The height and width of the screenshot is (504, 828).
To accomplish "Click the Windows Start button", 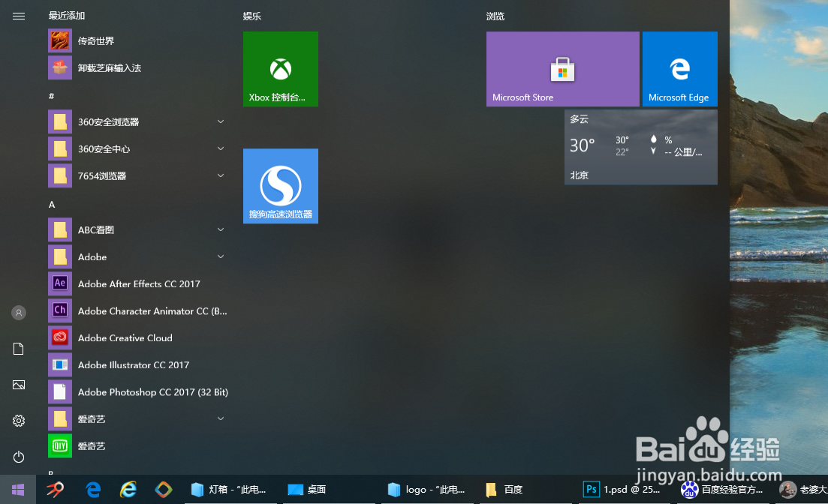I will pos(18,490).
